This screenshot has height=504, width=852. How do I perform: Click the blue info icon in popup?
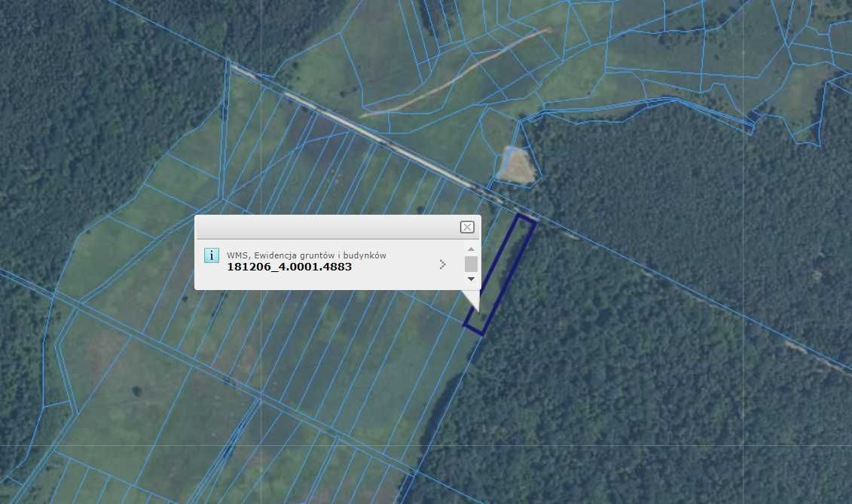click(212, 255)
